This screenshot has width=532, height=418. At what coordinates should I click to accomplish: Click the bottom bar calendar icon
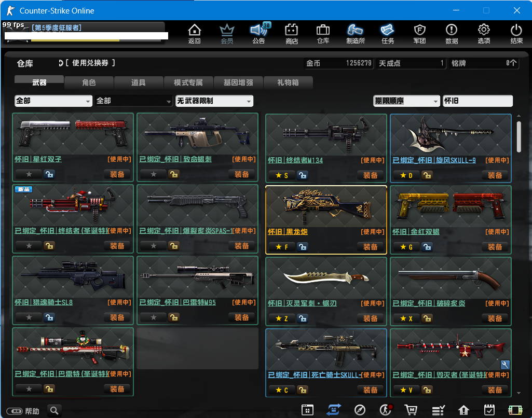click(x=307, y=410)
